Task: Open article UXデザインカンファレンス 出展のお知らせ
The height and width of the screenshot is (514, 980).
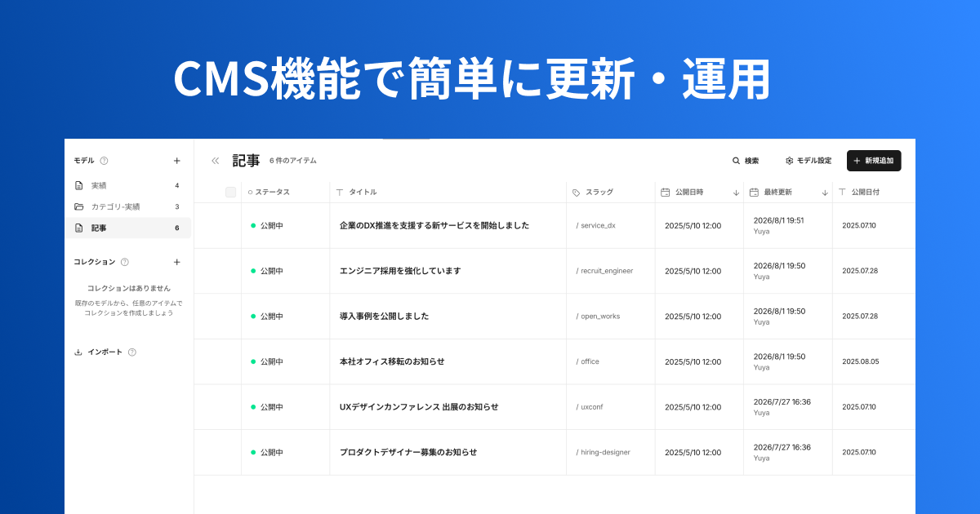Action: pos(419,407)
